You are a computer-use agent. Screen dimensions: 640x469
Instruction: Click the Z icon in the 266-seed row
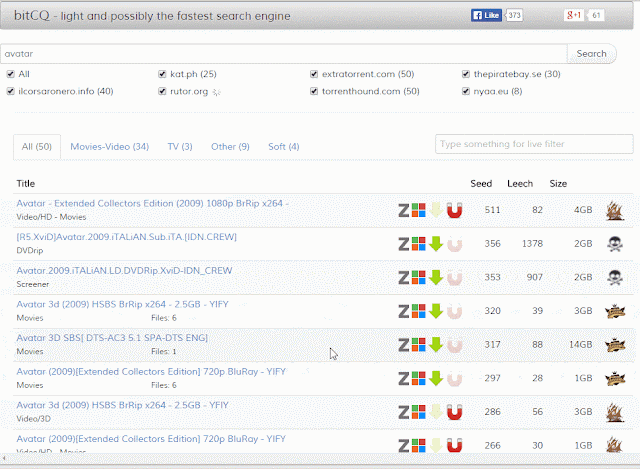pyautogui.click(x=404, y=446)
